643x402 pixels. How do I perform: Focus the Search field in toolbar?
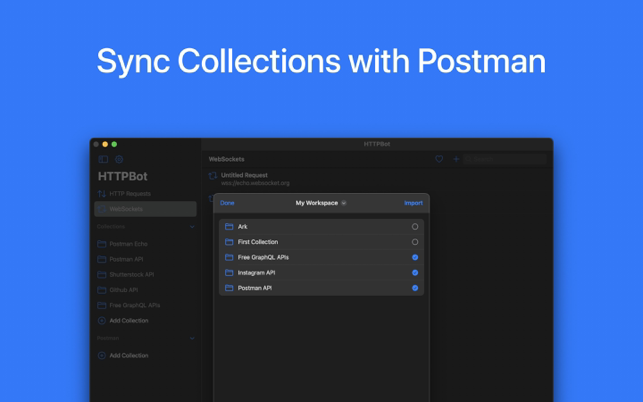click(505, 159)
